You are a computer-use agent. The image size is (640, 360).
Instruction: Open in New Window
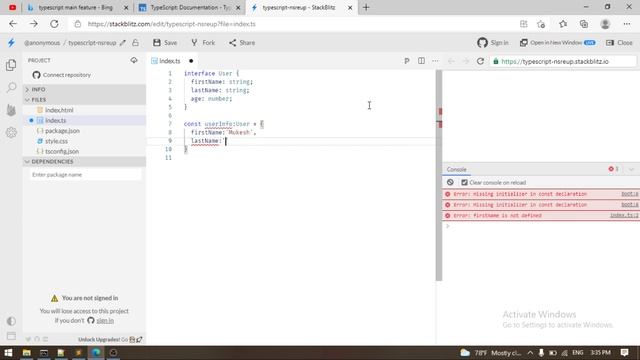tap(557, 42)
